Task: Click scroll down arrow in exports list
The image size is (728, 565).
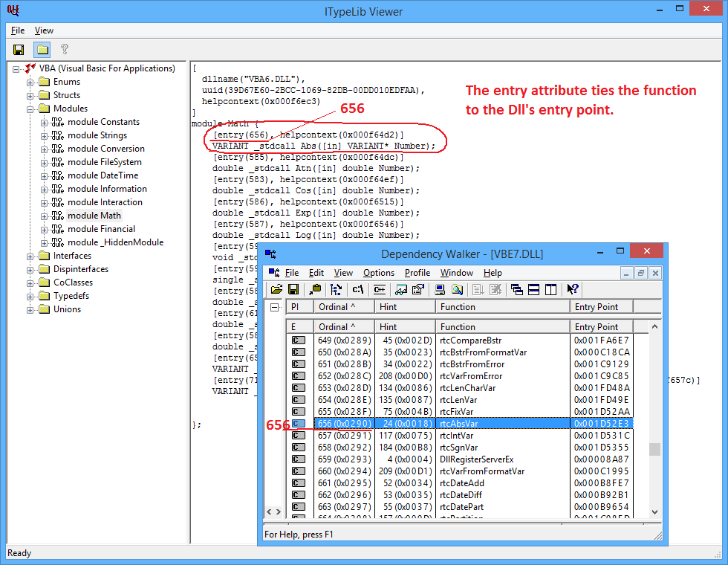Action: pyautogui.click(x=654, y=511)
